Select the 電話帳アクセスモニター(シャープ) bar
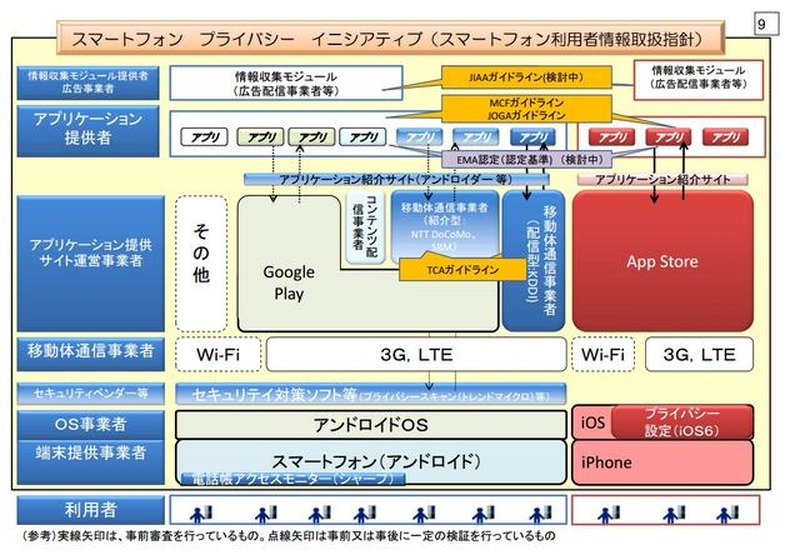Viewport: 800px width, 555px height. (x=292, y=479)
